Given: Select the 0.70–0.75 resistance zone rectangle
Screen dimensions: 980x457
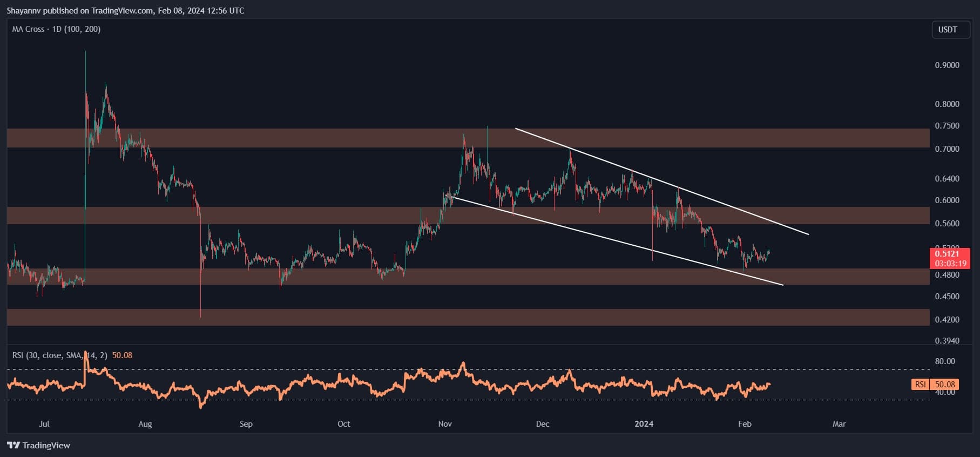Looking at the screenshot, I should [x=468, y=138].
